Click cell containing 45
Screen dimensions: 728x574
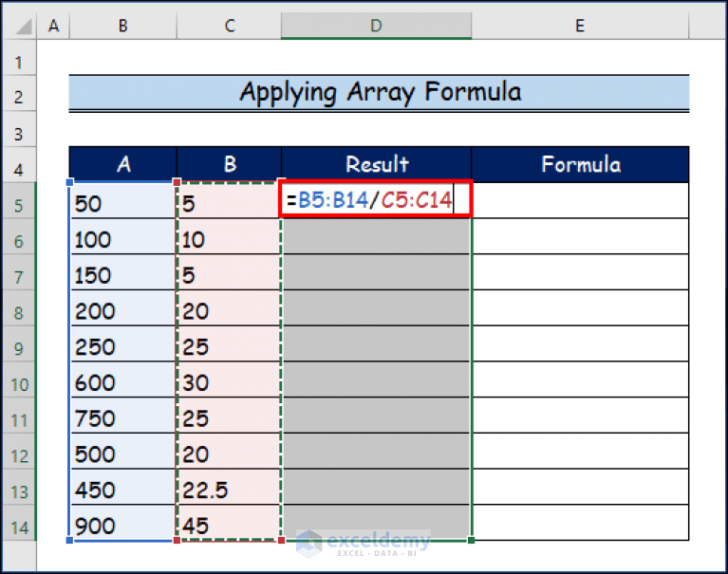point(230,523)
